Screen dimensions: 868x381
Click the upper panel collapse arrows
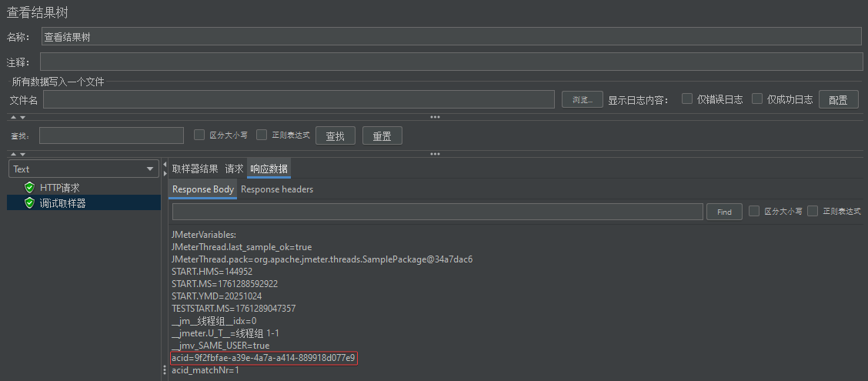tap(18, 117)
